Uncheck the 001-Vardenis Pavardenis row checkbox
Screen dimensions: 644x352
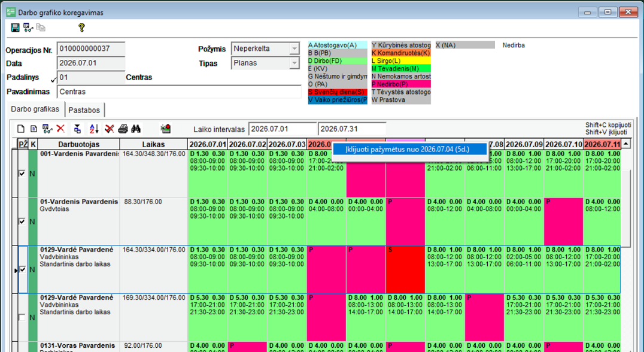pyautogui.click(x=22, y=174)
